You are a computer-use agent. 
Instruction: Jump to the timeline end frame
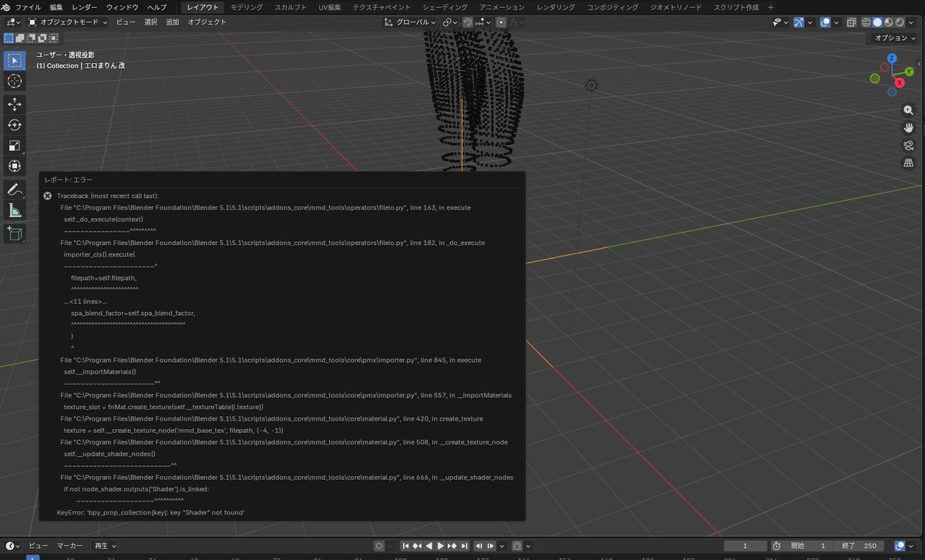[x=464, y=545]
